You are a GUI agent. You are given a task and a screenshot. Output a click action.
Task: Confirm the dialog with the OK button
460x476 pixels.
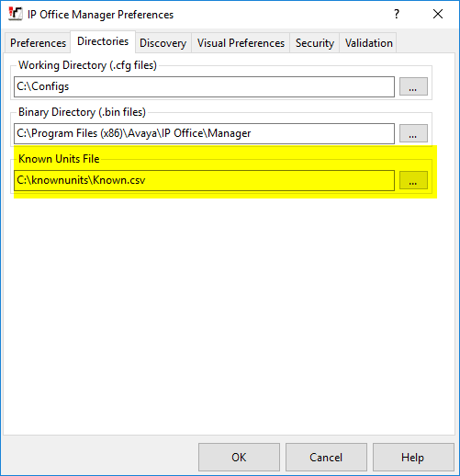coord(239,457)
